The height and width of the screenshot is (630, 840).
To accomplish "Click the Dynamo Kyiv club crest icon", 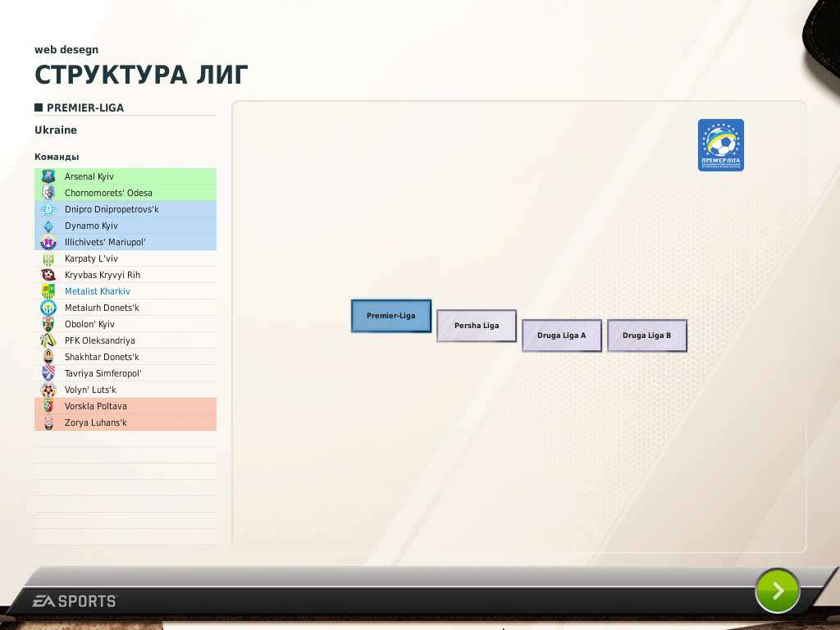I will pos(48,226).
